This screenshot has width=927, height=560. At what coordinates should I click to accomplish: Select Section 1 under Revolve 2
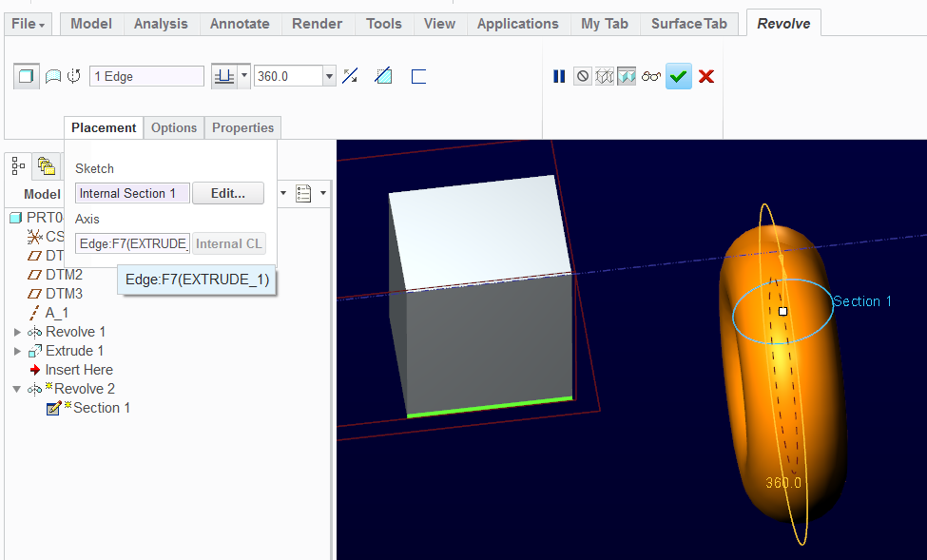point(88,408)
